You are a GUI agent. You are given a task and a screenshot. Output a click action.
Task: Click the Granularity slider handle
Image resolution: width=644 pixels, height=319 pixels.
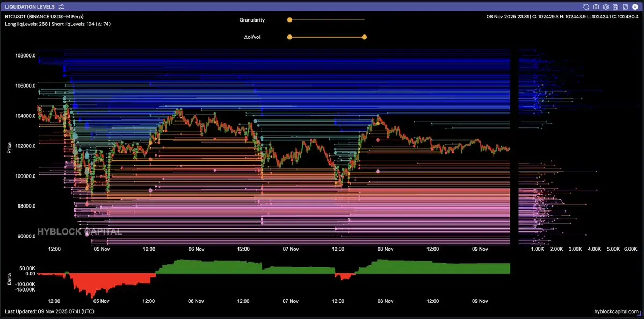(x=290, y=20)
